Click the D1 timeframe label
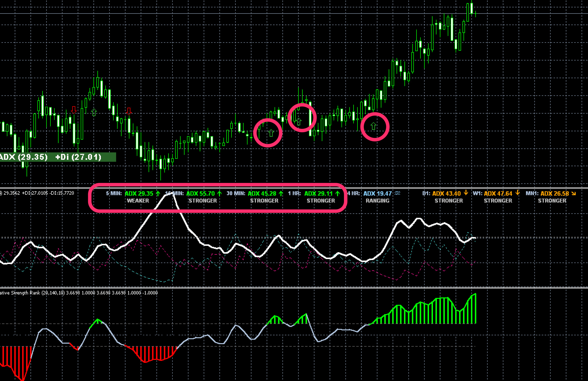Viewport: 588px width, 381px height. click(x=426, y=193)
